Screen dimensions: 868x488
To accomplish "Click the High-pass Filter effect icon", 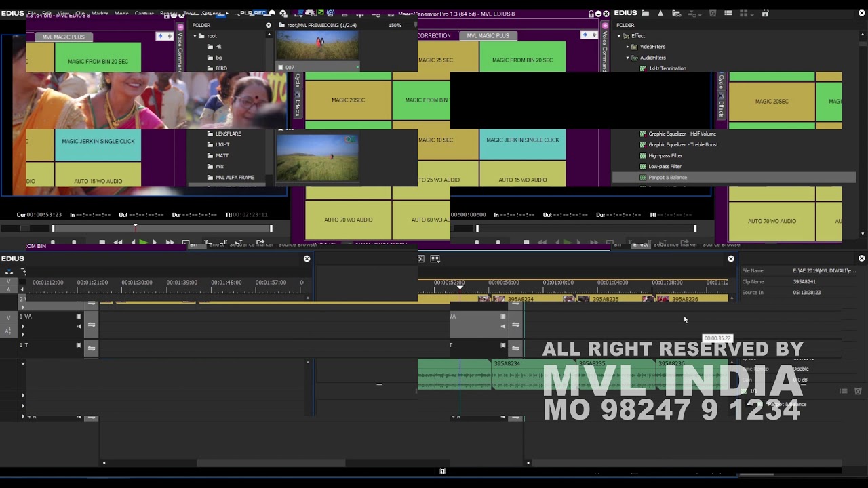I will 643,155.
